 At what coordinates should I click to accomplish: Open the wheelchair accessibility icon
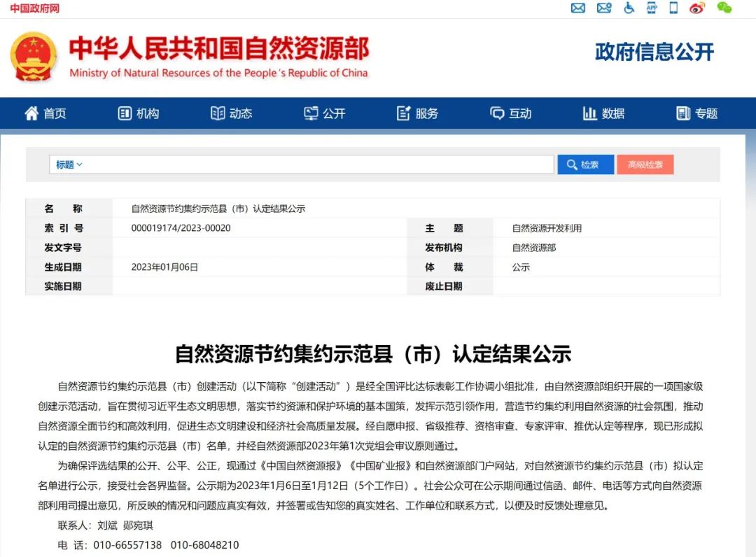(629, 8)
